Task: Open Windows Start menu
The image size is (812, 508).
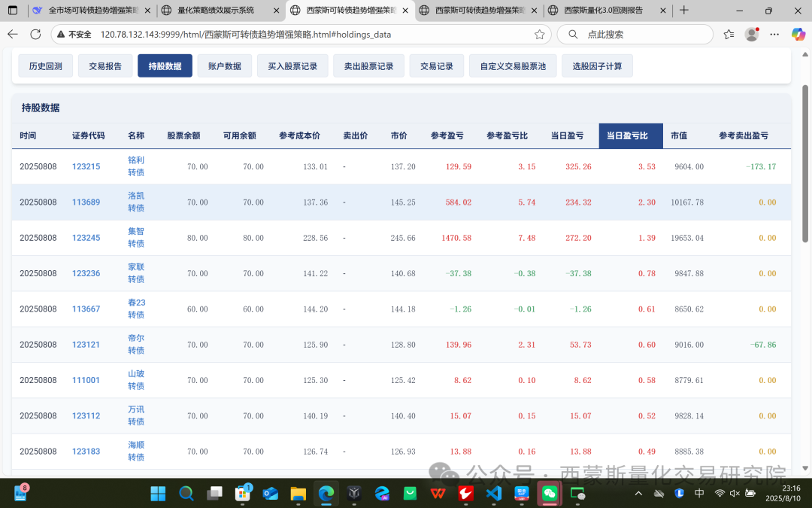Action: pyautogui.click(x=158, y=493)
